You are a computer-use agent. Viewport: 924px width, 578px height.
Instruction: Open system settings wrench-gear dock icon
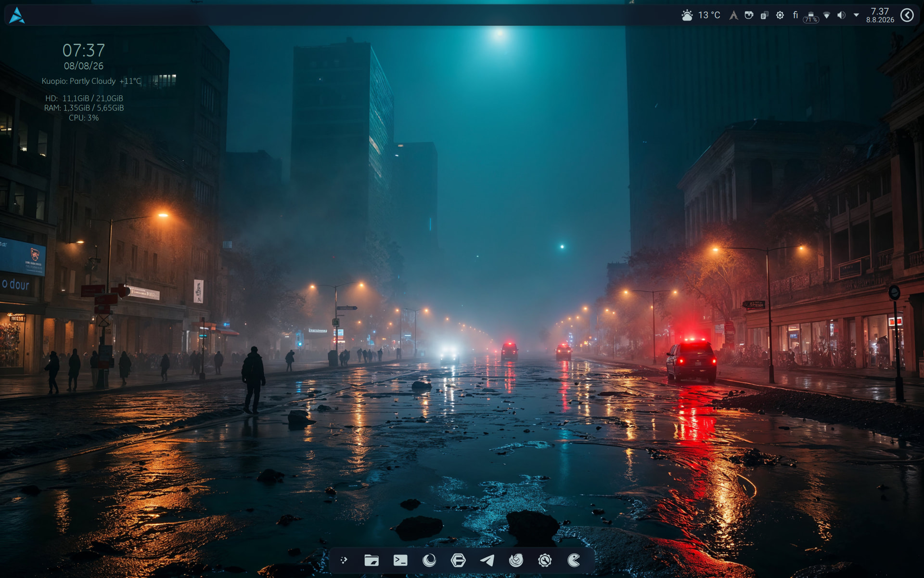[545, 560]
